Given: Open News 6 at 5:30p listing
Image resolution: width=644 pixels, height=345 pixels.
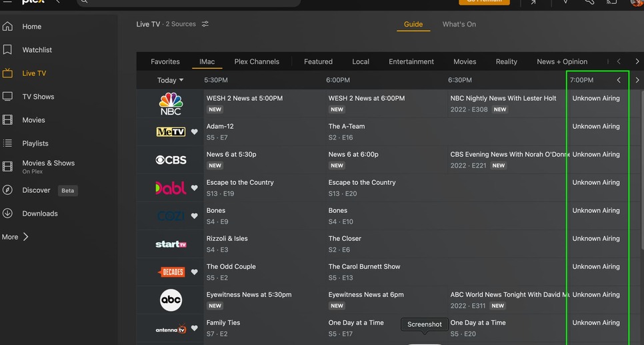Looking at the screenshot, I should (x=265, y=159).
